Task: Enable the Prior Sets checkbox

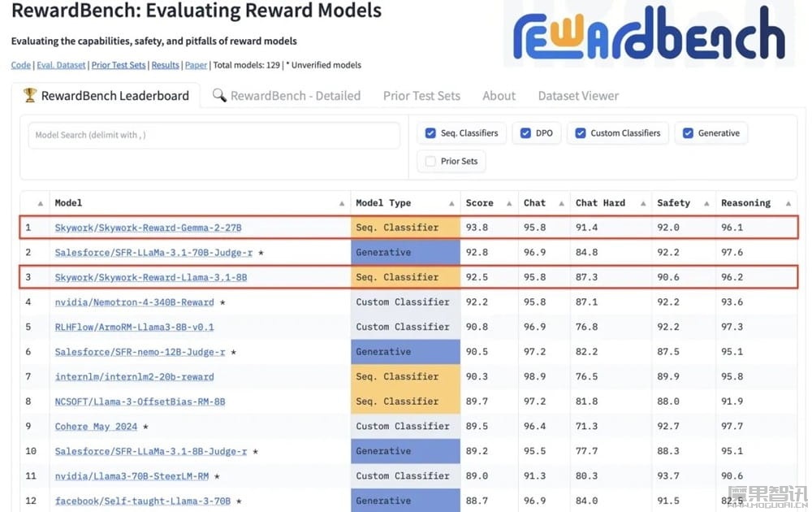Action: coord(430,161)
